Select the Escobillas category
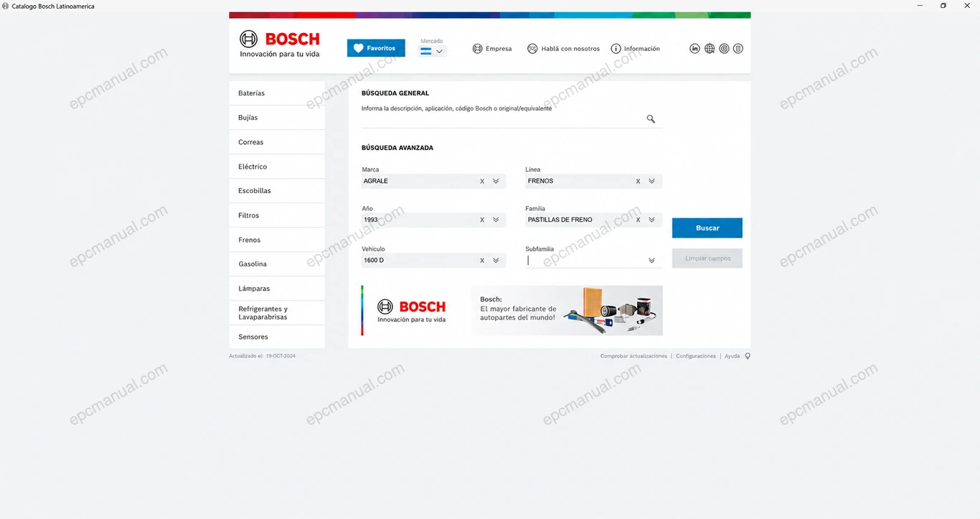 point(277,191)
